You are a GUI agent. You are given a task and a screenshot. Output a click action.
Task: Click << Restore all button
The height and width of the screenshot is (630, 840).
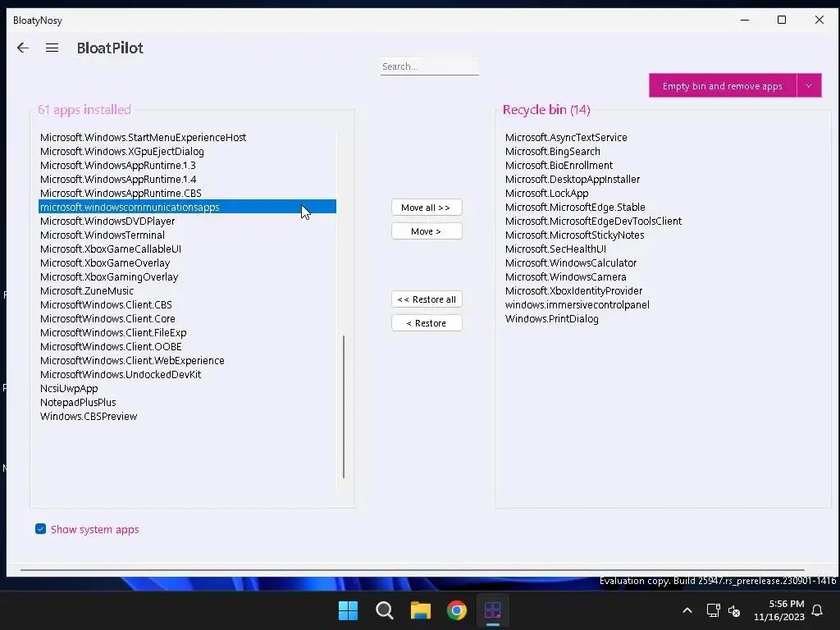click(427, 299)
